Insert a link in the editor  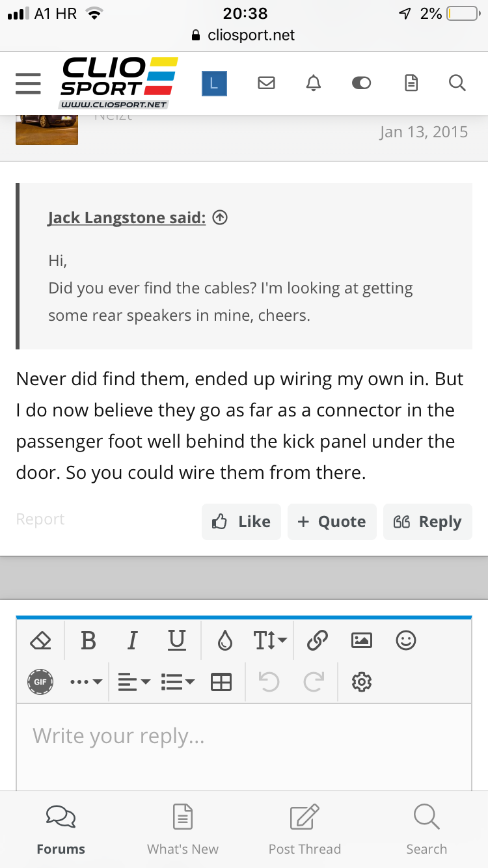click(317, 641)
